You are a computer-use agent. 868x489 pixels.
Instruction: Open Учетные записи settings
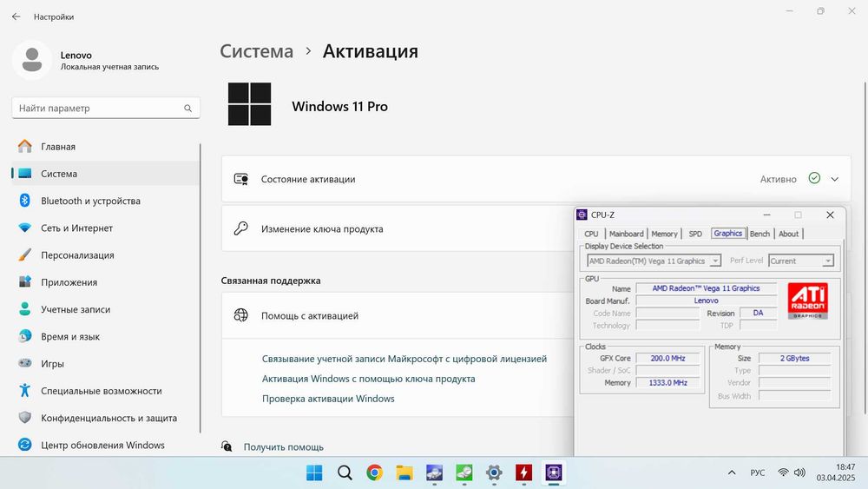pyautogui.click(x=105, y=309)
